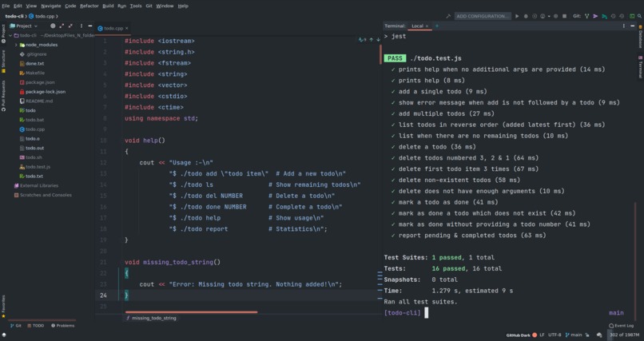Viewport: 644px width, 341px height.
Task: Click missing_todo_string breadcrumb
Action: pos(151,318)
